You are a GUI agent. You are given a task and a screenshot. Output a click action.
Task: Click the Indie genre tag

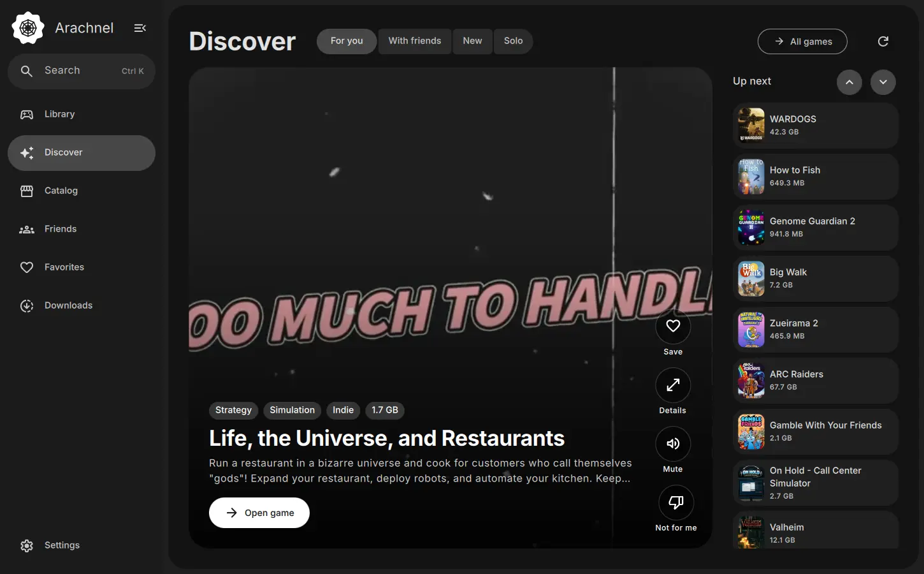343,410
